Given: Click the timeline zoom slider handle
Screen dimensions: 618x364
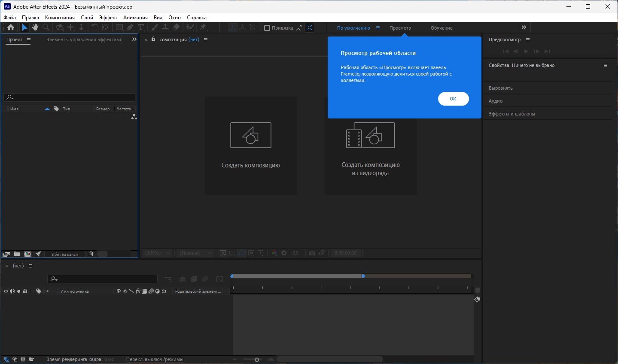Looking at the screenshot, I should coord(257,360).
